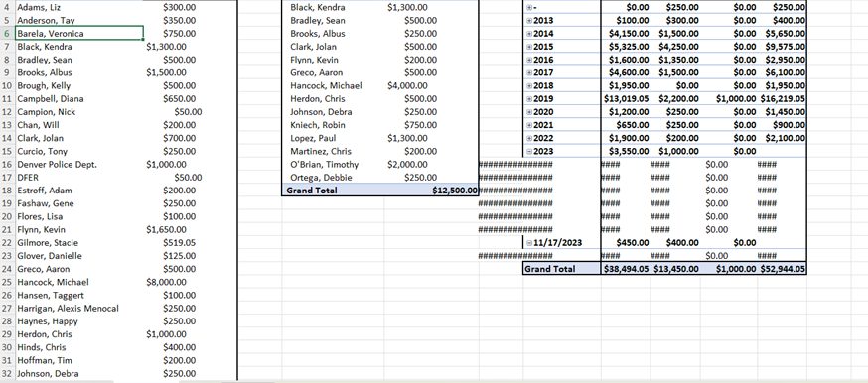Screen dimensions: 868x383
Task: Expand the 2019 year group
Action: 529,99
